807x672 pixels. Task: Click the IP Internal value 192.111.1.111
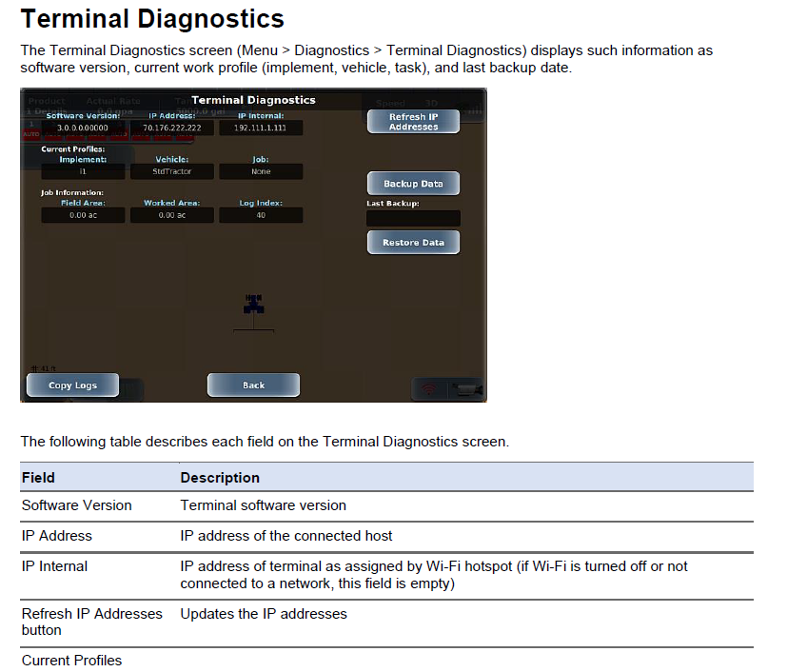pyautogui.click(x=262, y=127)
